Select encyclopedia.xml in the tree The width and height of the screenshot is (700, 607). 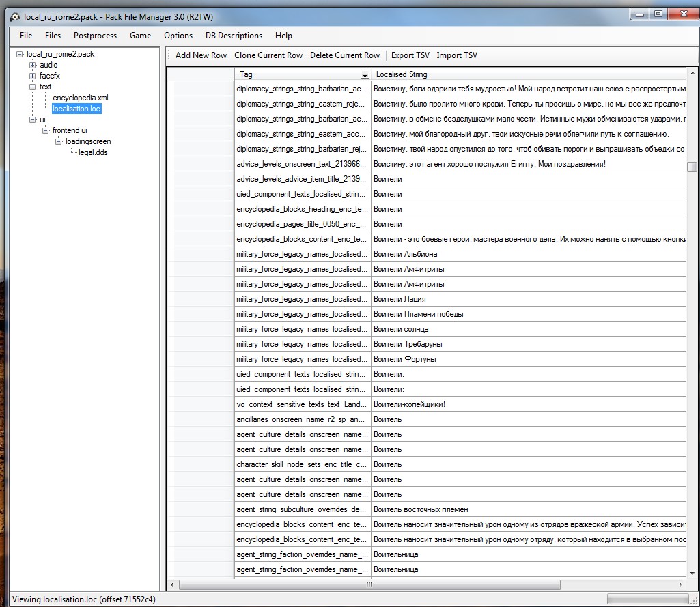click(81, 98)
